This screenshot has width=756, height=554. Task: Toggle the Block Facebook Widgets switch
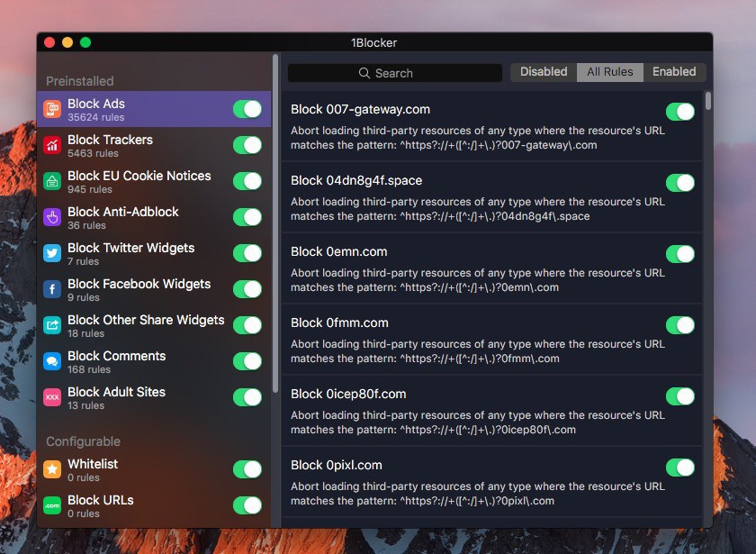247,289
